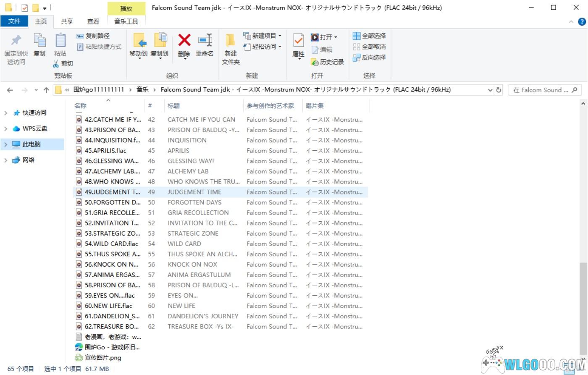Click the red Delete (删除) icon
Image resolution: width=588 pixels, height=375 pixels.
pyautogui.click(x=184, y=41)
